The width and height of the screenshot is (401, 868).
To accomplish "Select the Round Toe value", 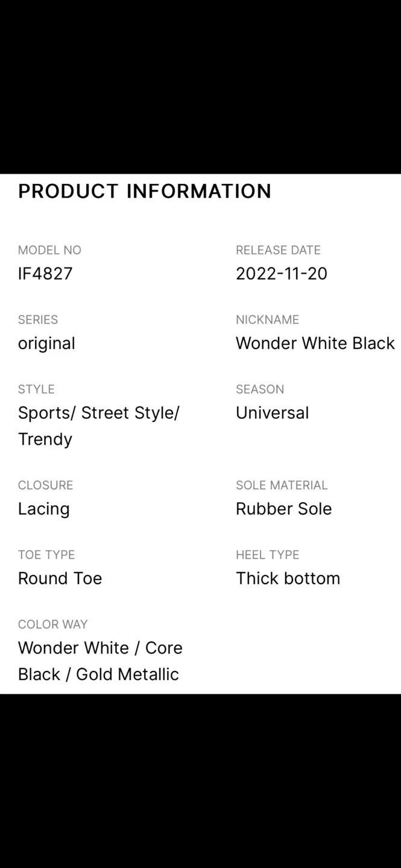I will pos(60,579).
